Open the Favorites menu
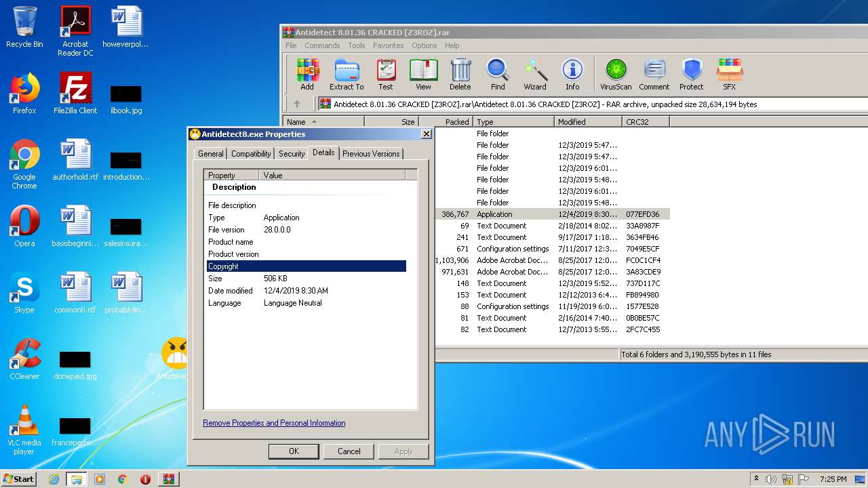The width and height of the screenshot is (868, 488). [x=389, y=45]
